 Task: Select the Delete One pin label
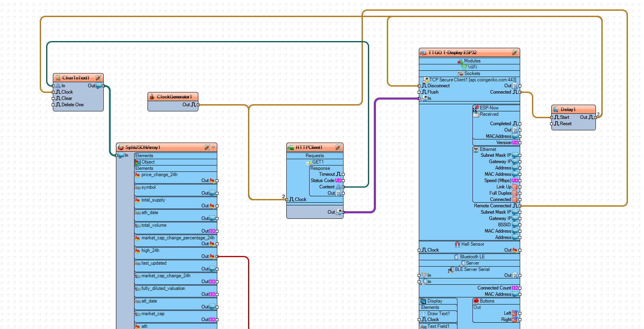coord(73,105)
